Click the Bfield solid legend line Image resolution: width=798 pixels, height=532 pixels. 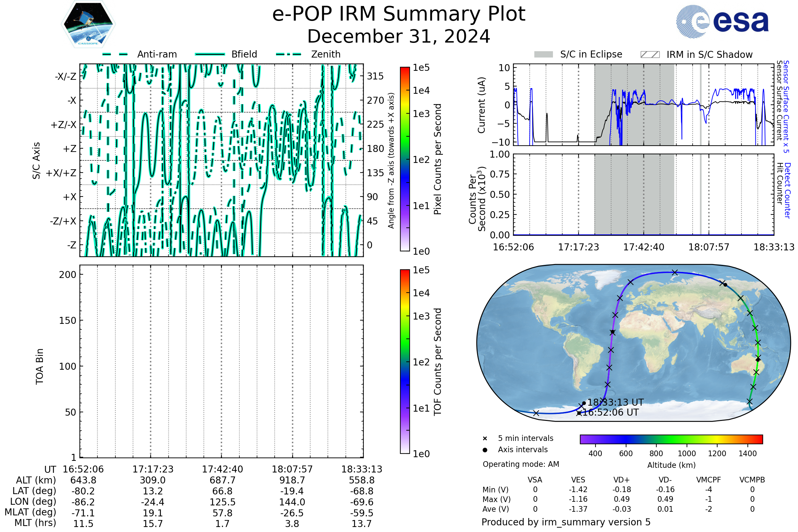[x=210, y=54]
